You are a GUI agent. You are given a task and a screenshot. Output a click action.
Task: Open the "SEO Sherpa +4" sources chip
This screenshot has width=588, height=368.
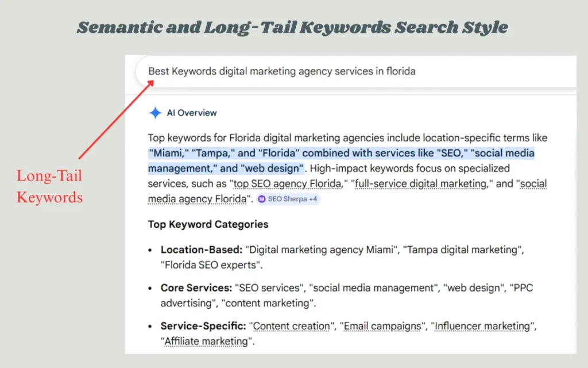coord(288,199)
